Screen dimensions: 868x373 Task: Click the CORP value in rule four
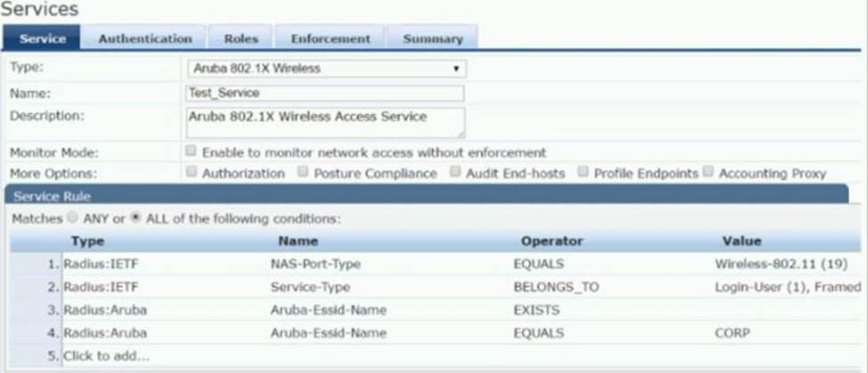[733, 333]
